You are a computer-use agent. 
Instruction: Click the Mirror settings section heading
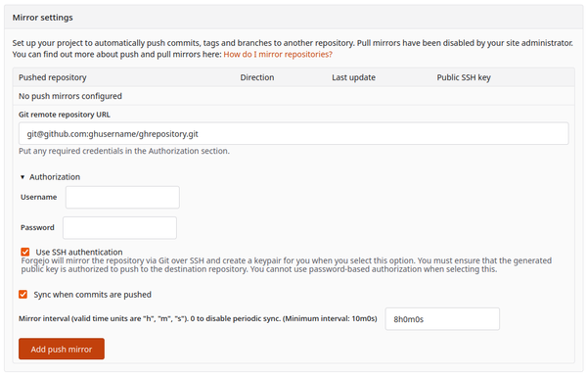pyautogui.click(x=43, y=18)
